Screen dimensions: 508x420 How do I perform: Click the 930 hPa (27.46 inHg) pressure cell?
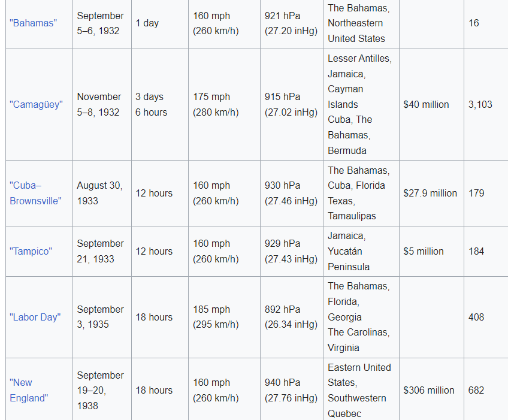coord(291,193)
